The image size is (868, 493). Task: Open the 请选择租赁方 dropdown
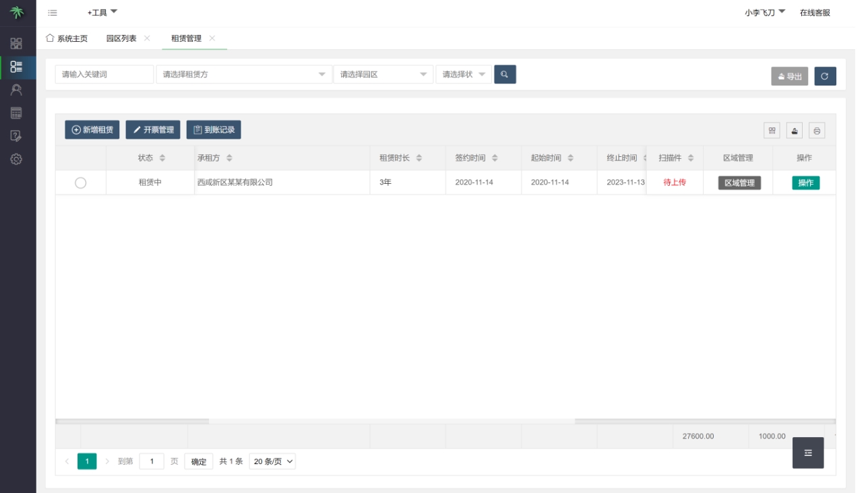tap(244, 74)
